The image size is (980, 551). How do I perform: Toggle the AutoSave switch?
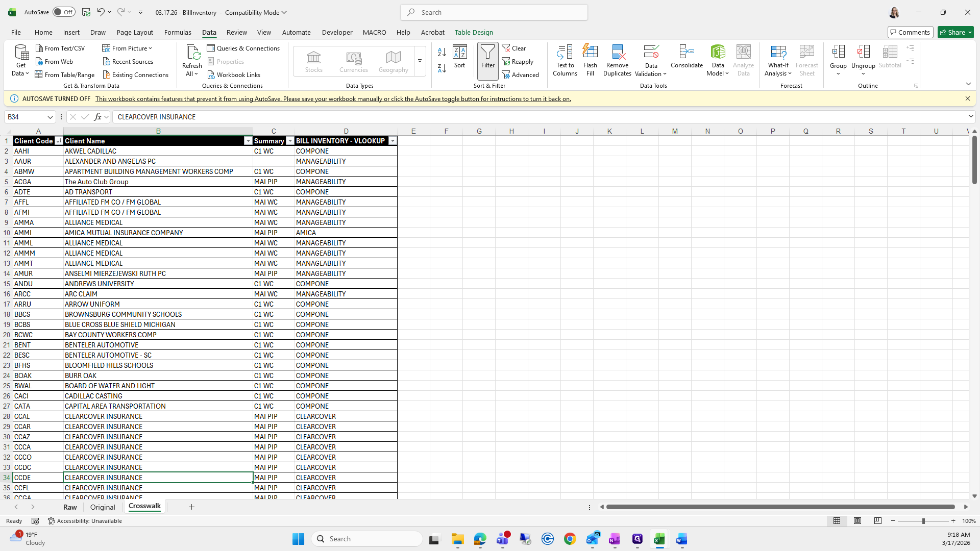(x=64, y=12)
